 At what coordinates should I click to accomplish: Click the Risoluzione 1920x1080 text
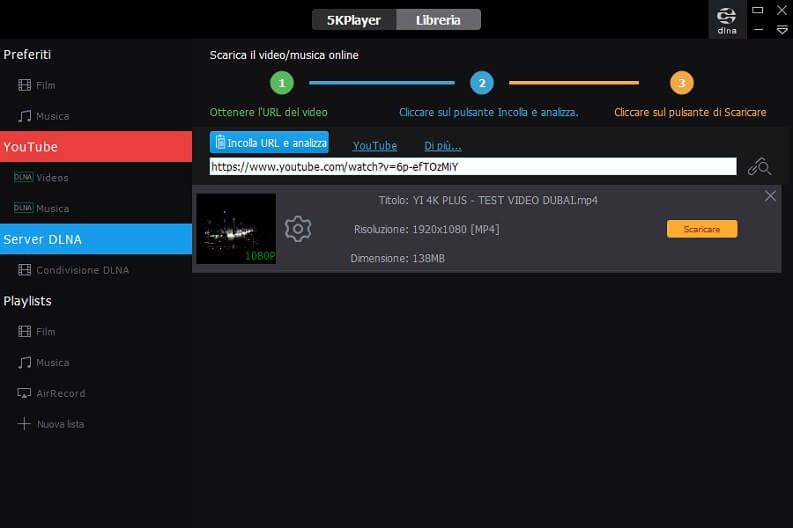pyautogui.click(x=427, y=230)
